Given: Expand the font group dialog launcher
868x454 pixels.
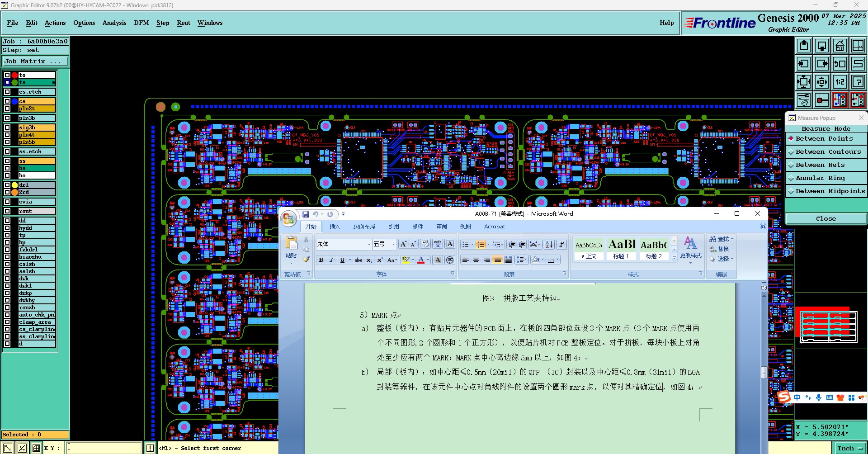Looking at the screenshot, I should [453, 274].
